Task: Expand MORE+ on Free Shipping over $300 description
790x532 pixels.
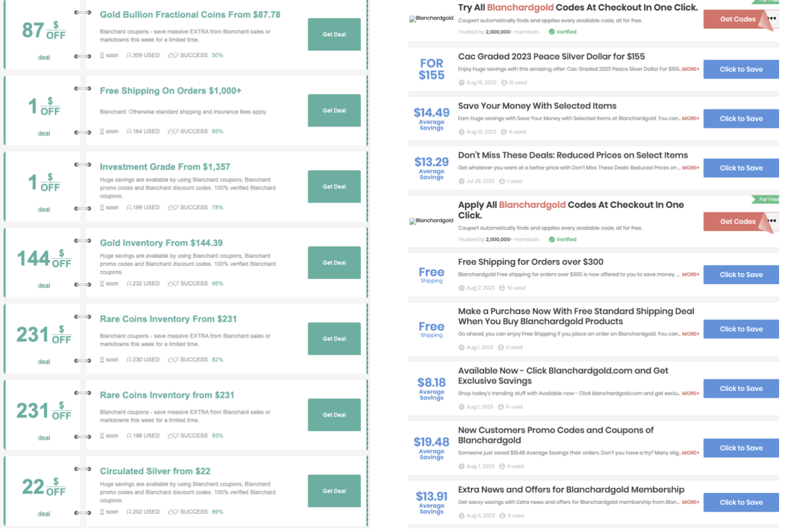Action: (691, 274)
